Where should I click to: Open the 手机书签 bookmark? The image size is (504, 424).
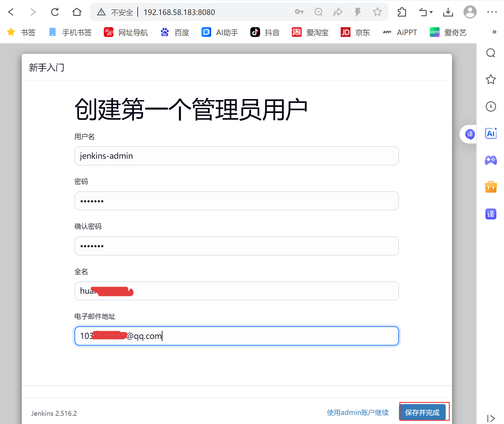coord(70,32)
